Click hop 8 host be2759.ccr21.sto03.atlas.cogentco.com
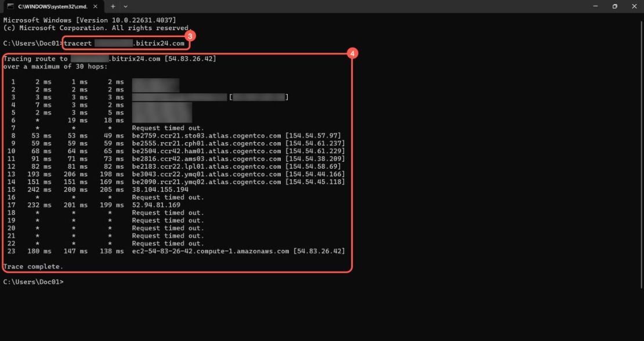The image size is (644, 341). pyautogui.click(x=207, y=136)
